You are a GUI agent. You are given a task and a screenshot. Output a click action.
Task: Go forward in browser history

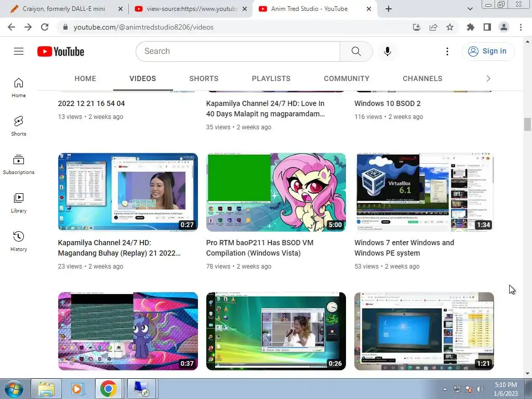point(28,27)
